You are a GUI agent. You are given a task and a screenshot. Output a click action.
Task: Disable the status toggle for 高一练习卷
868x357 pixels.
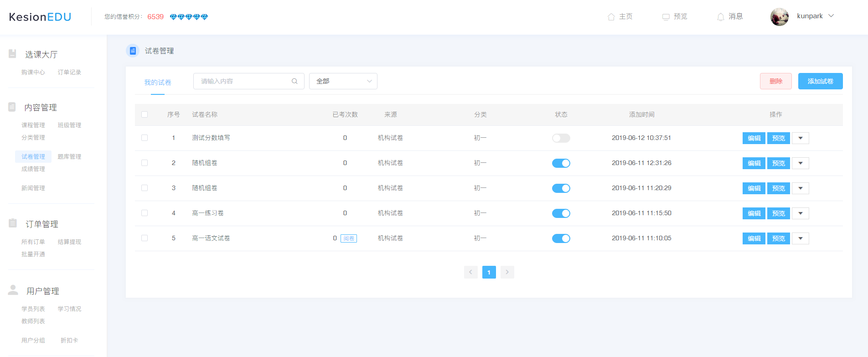561,213
